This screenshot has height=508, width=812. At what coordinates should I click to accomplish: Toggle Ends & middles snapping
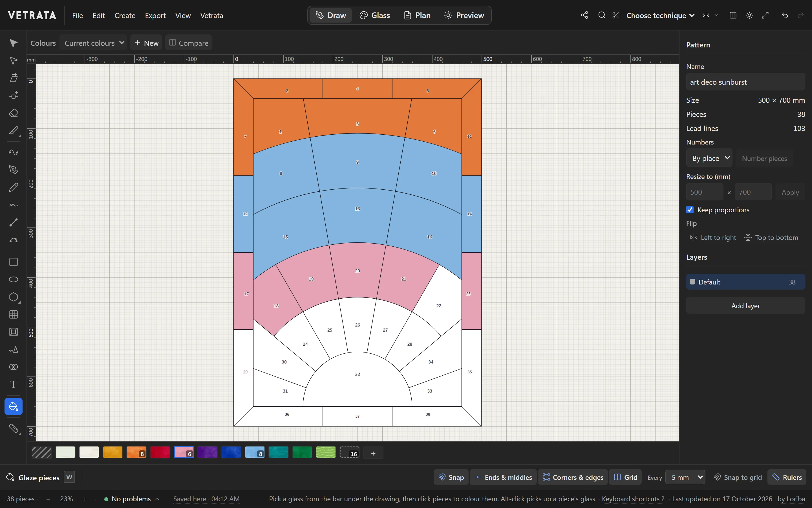pyautogui.click(x=503, y=477)
